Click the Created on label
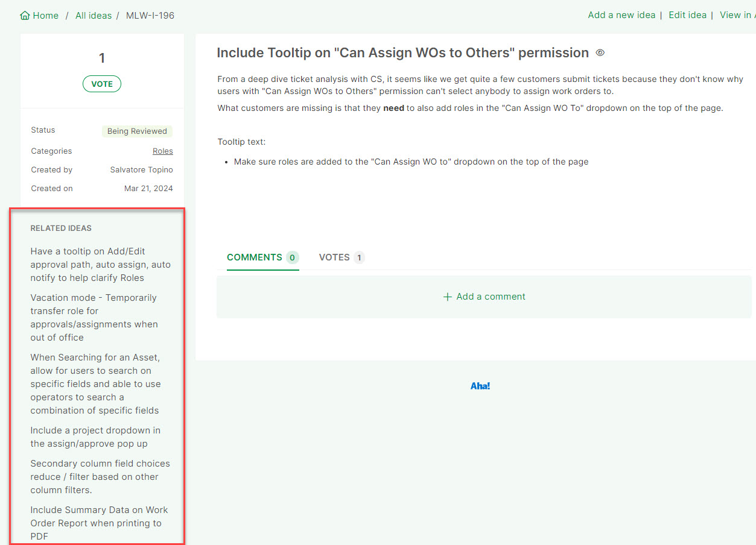Image resolution: width=756 pixels, height=545 pixels. click(52, 189)
